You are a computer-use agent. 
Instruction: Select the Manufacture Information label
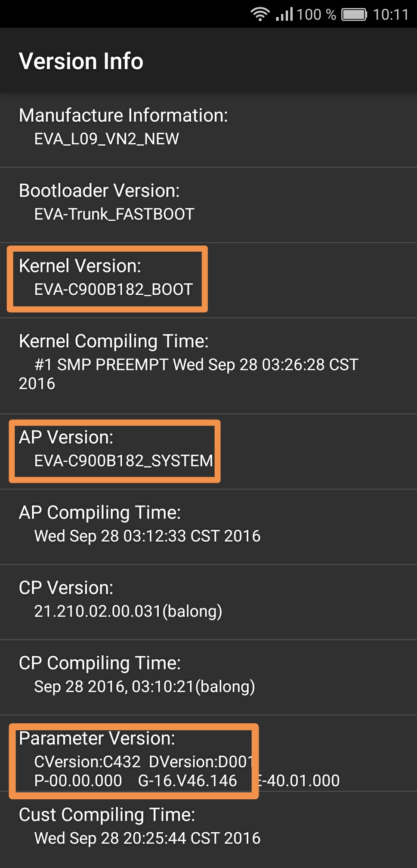tap(124, 115)
